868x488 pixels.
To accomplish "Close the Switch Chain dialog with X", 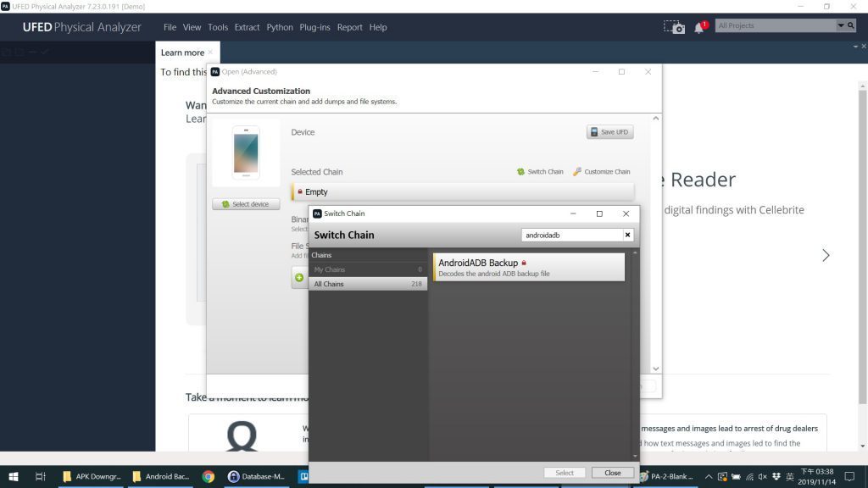I will click(626, 213).
